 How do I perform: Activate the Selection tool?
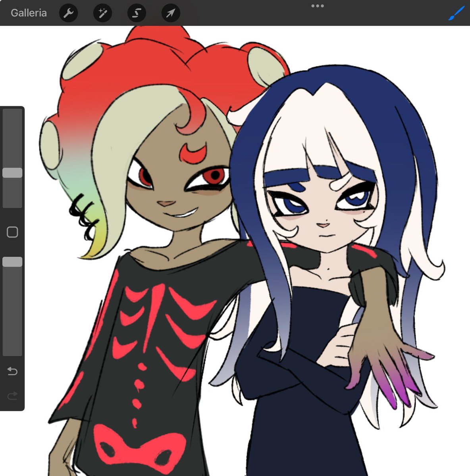(x=137, y=13)
